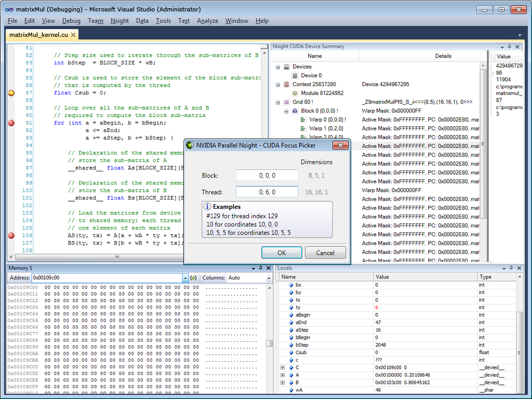532x399 pixels.
Task: Click the current-statement arrow on line 87
Action: [11, 93]
